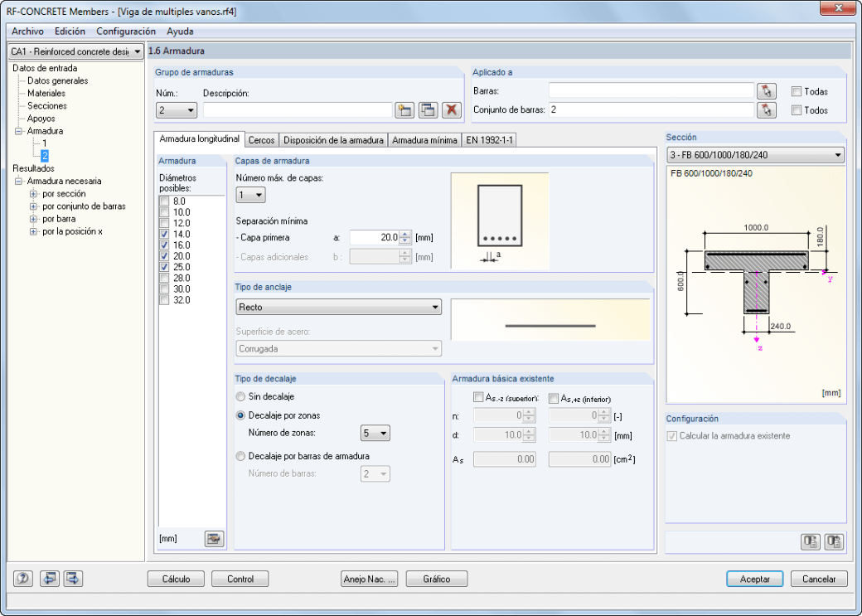Select the Sin decalaje radio button
The image size is (862, 616).
pyautogui.click(x=240, y=396)
